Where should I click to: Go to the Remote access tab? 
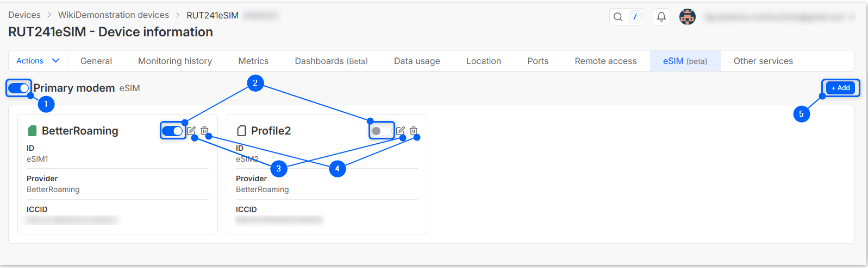point(605,61)
